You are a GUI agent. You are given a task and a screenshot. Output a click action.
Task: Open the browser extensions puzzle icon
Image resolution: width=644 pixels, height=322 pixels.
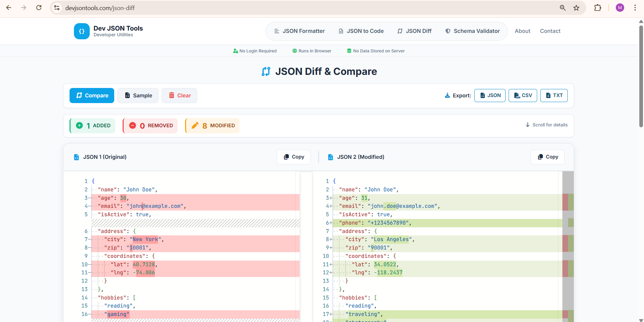(598, 8)
